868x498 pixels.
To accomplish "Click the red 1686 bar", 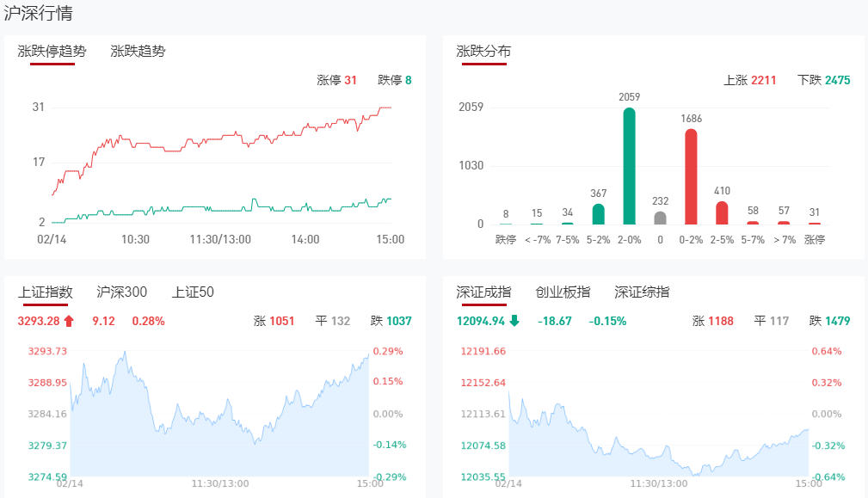I will click(x=691, y=176).
